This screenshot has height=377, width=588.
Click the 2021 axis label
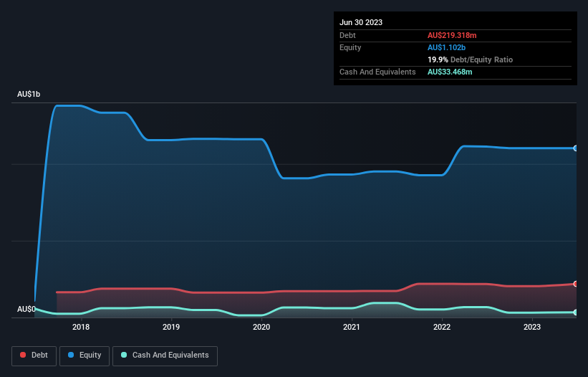click(352, 327)
